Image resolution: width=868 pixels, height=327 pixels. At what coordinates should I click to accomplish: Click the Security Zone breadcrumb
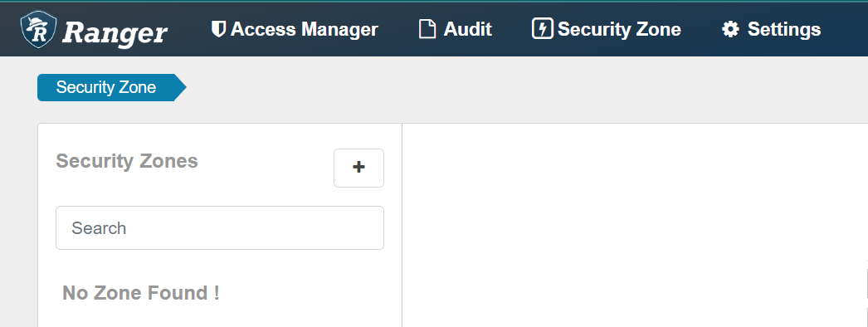(105, 87)
